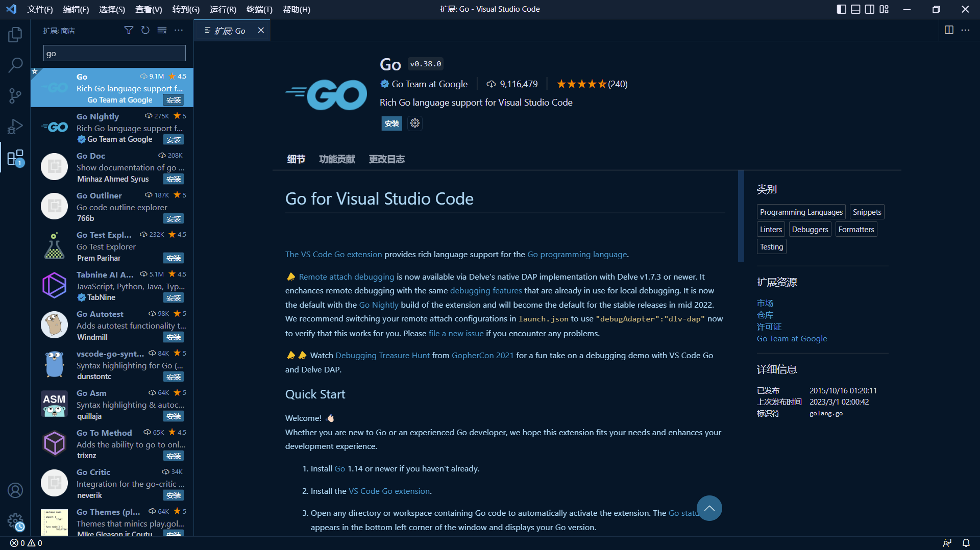Customize layout icon in title bar
The image size is (980, 550).
click(884, 9)
